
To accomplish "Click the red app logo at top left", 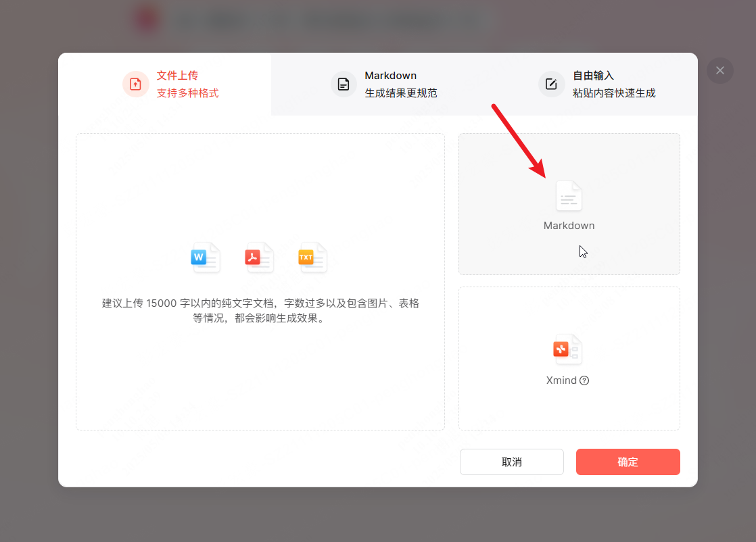I will click(x=147, y=19).
